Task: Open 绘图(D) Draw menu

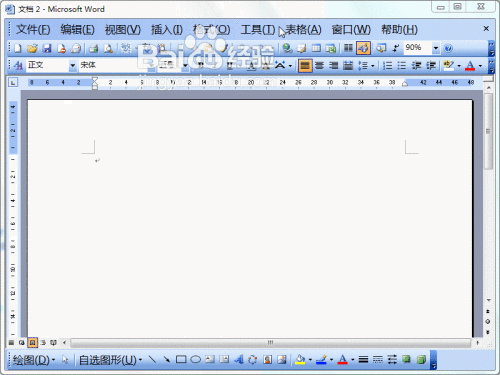Action: 34,360
